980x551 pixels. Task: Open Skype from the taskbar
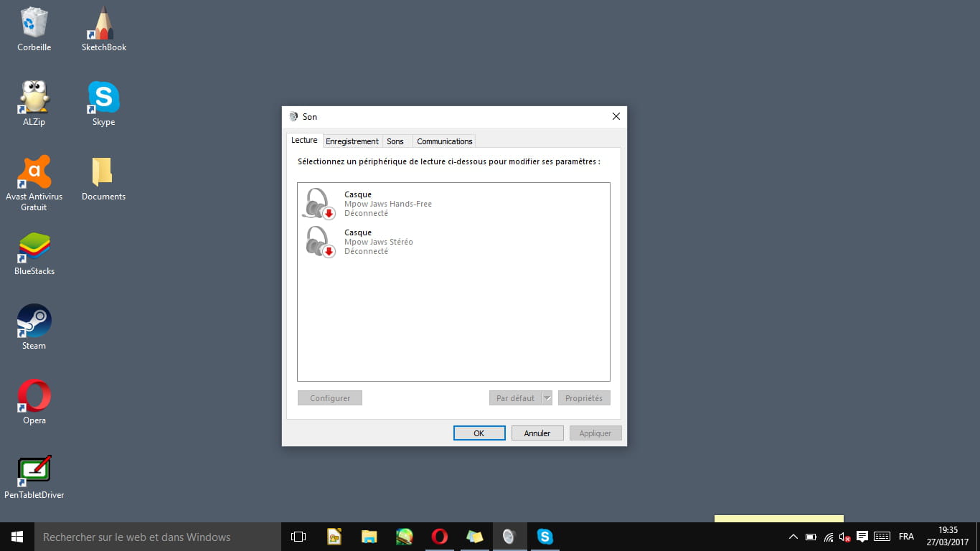coord(545,537)
